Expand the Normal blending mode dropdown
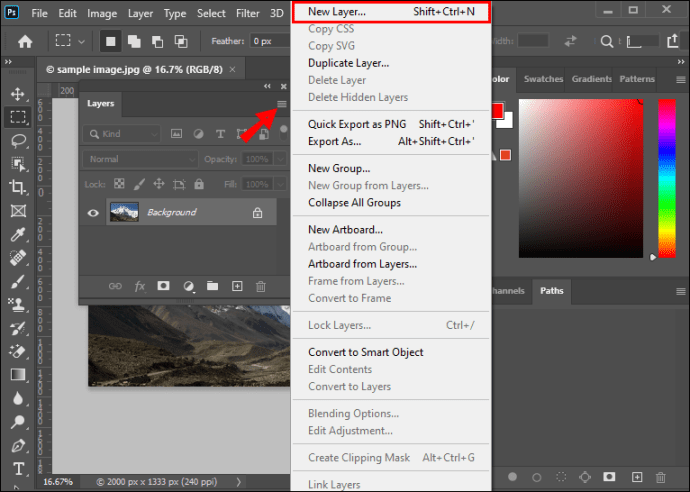The height and width of the screenshot is (492, 690). click(141, 159)
